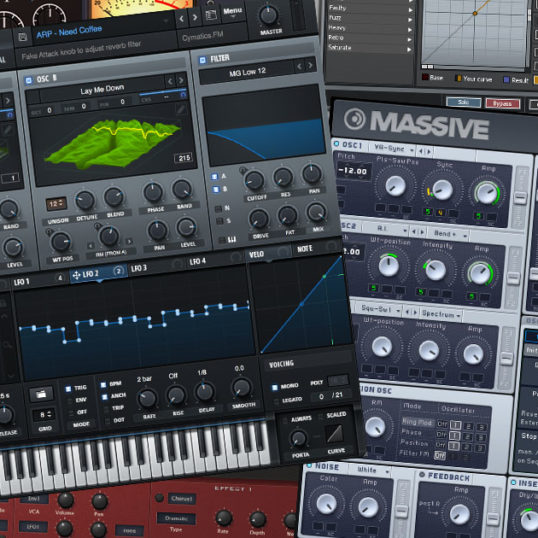Toggle LFO TRIG mode
Screen dimensions: 538x538
68,389
